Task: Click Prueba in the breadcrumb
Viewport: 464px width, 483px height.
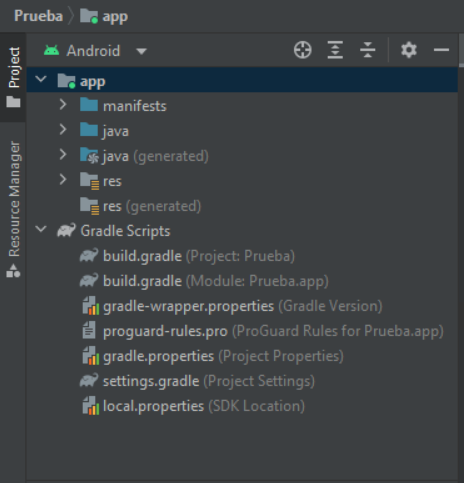Action: click(x=38, y=16)
